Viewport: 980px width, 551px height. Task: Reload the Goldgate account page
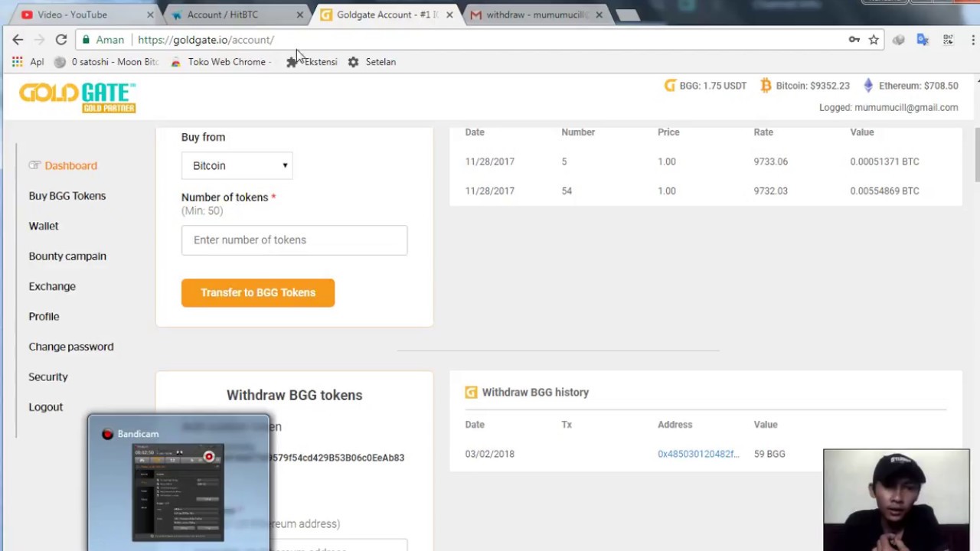61,40
